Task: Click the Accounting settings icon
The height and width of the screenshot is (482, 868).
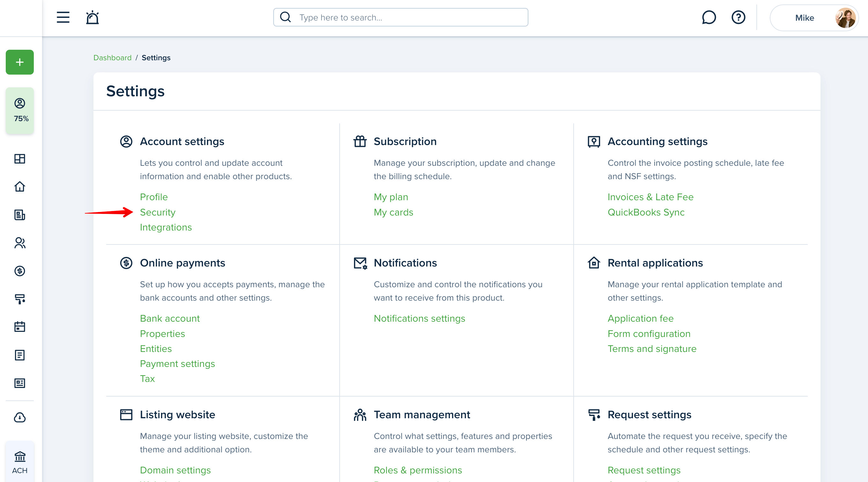Action: click(x=594, y=142)
